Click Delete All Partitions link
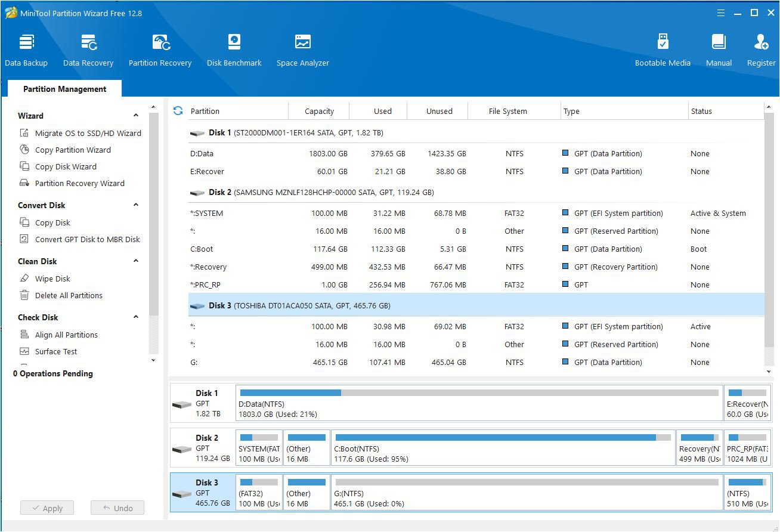This screenshot has width=780, height=532. pos(69,295)
